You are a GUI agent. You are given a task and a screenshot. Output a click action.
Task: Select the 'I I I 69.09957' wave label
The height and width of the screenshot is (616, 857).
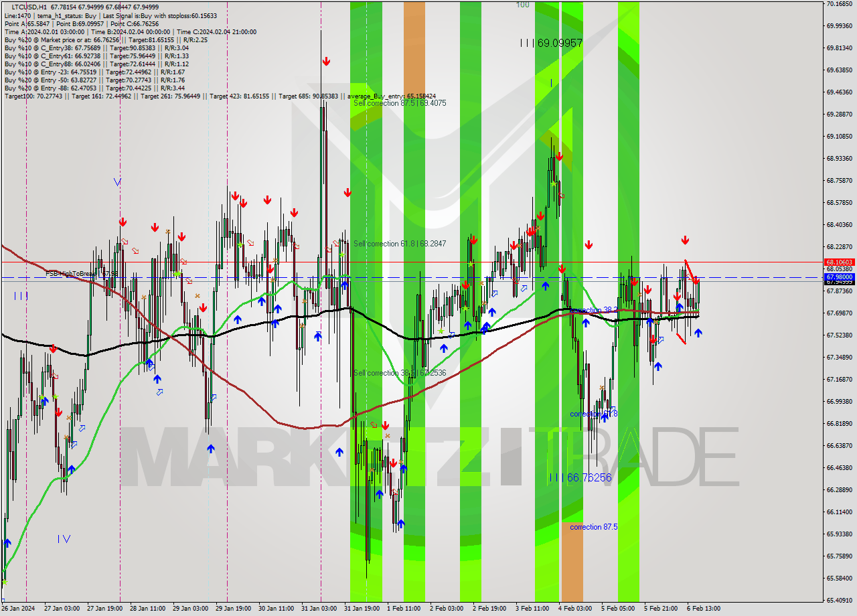551,43
